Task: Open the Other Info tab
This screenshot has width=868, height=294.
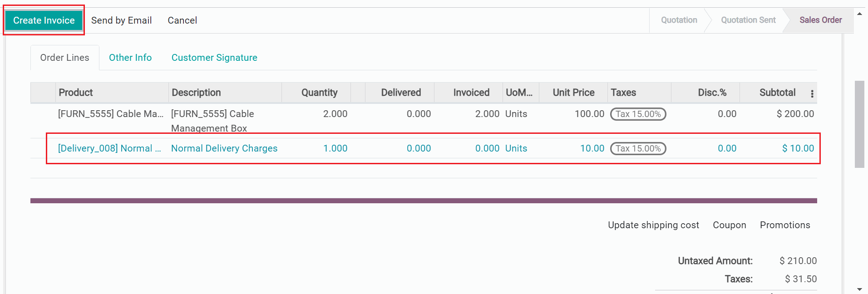Action: tap(130, 58)
